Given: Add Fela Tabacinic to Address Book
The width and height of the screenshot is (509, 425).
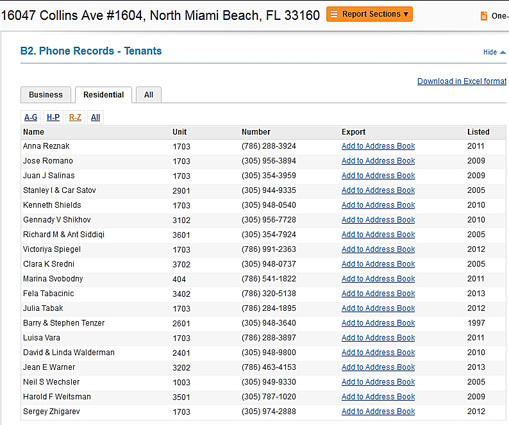Looking at the screenshot, I should (x=378, y=294).
